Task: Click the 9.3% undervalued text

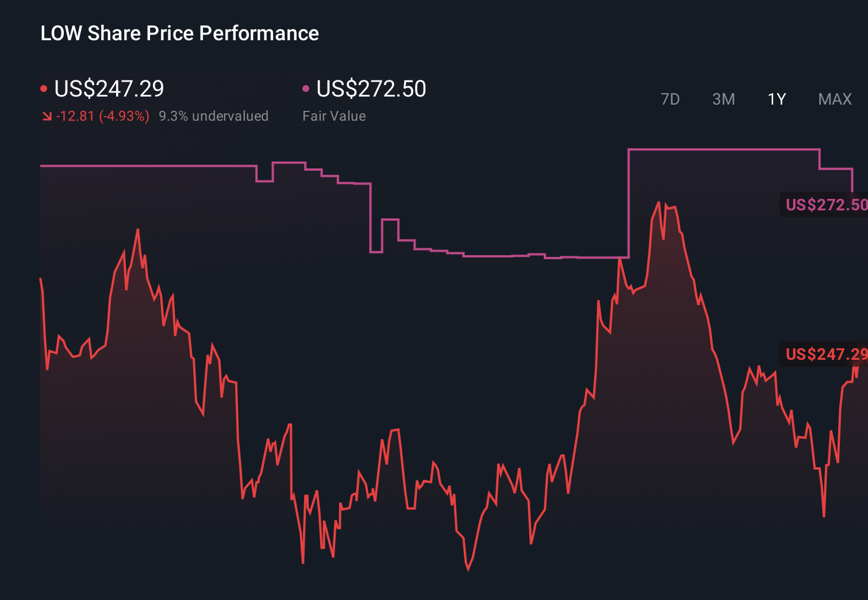Action: point(214,116)
